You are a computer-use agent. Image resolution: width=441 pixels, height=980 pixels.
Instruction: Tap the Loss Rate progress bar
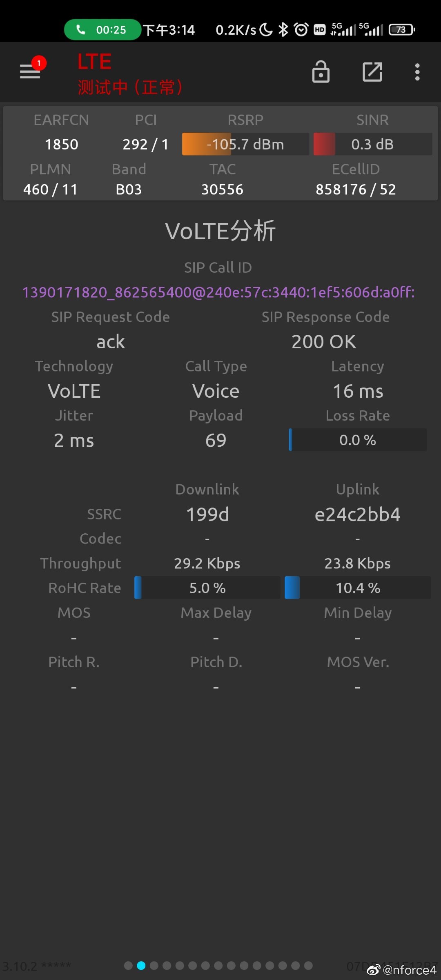coord(358,440)
